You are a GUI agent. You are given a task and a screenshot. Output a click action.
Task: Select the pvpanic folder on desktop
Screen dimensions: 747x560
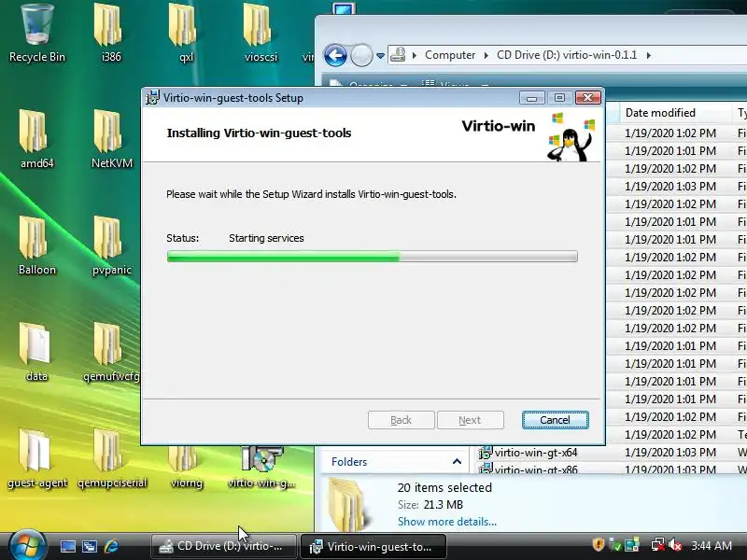111,246
